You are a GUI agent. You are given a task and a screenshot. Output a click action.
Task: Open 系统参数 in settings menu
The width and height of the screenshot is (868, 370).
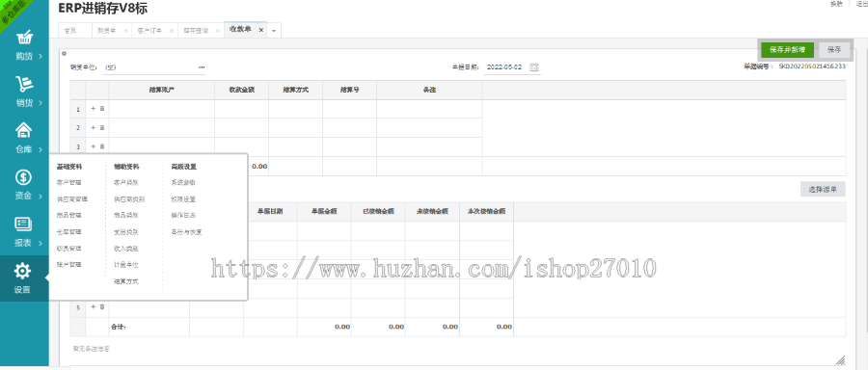pos(183,182)
